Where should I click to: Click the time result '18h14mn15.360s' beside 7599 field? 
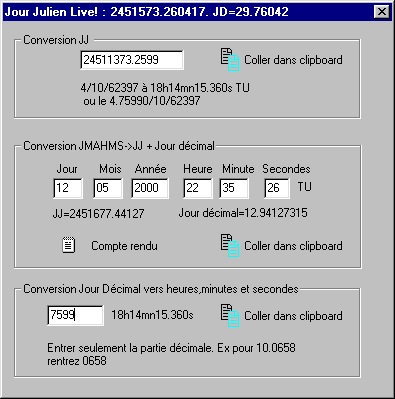[x=152, y=315]
